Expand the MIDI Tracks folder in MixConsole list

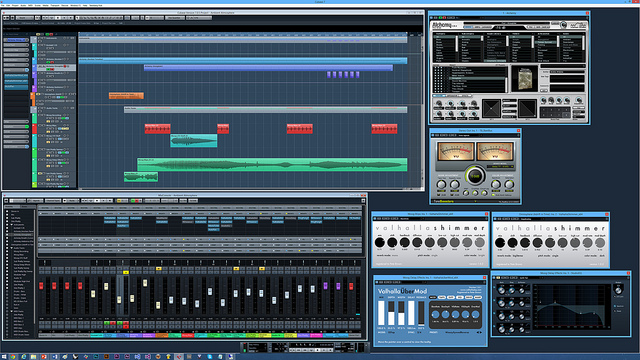point(11,311)
